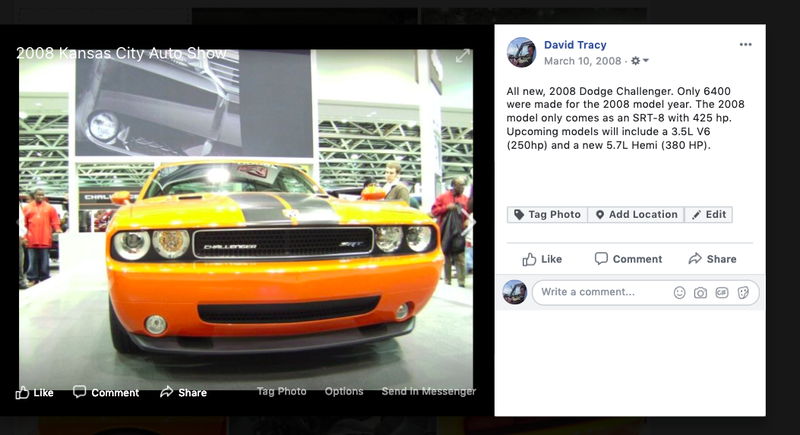Attach a photo using the camera icon
Screen dimensions: 800x435
pos(701,293)
